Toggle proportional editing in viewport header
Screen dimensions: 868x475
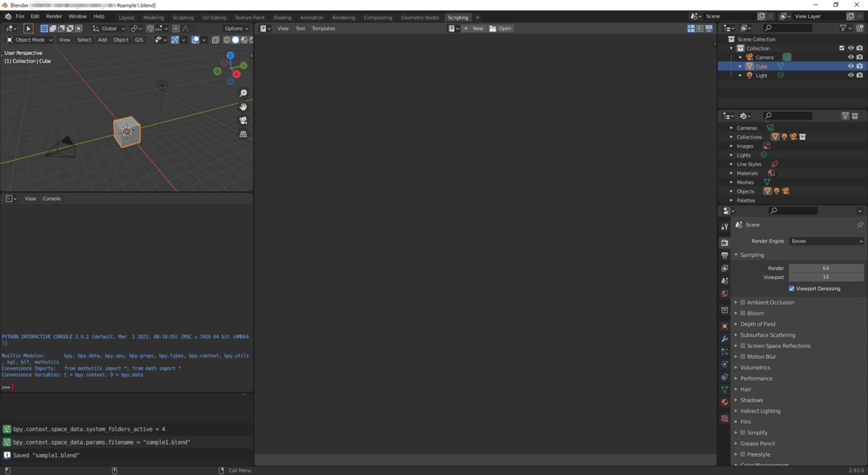[176, 28]
